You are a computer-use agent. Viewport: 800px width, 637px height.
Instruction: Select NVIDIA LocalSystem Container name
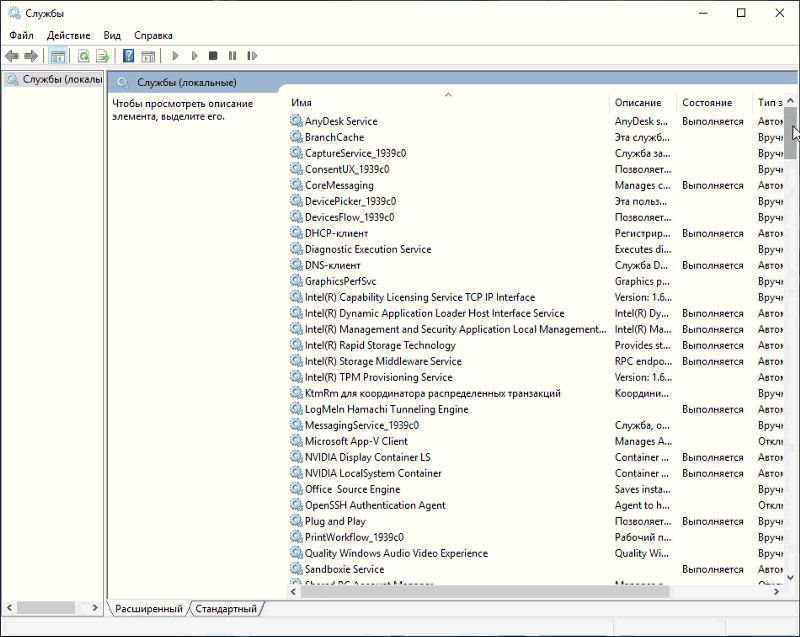[373, 473]
